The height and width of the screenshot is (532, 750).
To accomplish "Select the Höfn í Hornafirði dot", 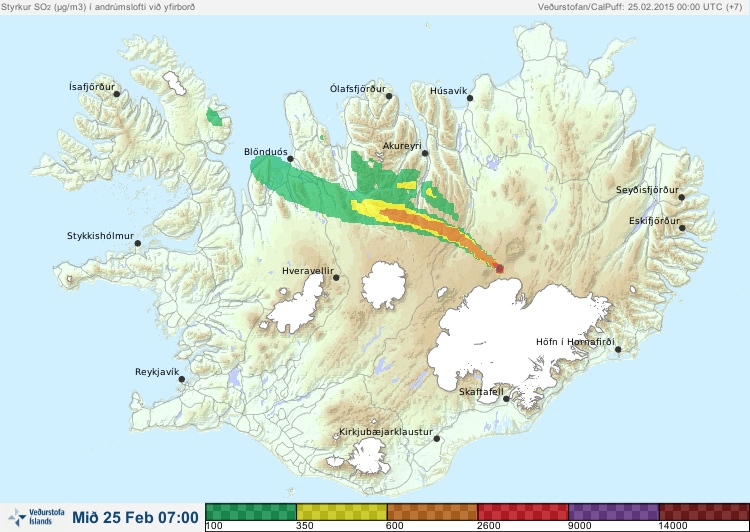I will point(618,350).
